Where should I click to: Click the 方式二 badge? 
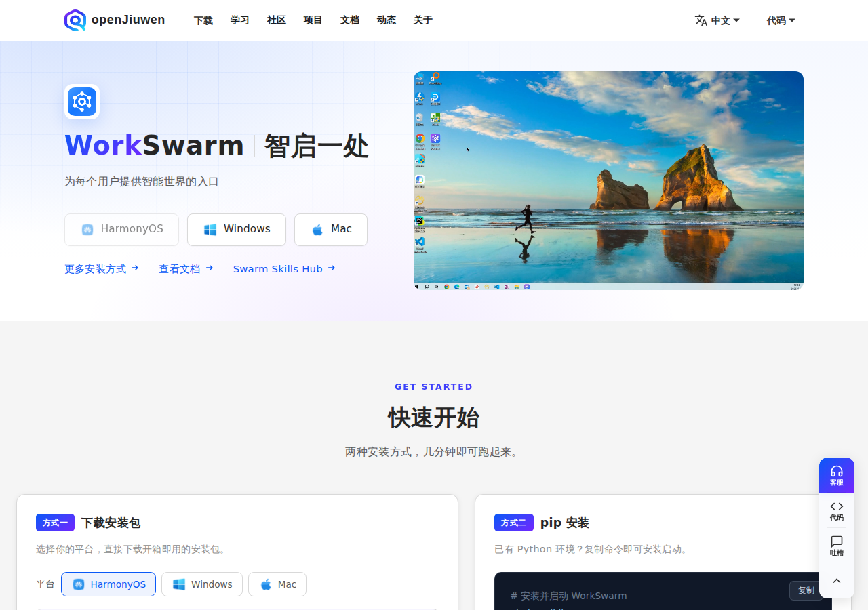tap(513, 523)
